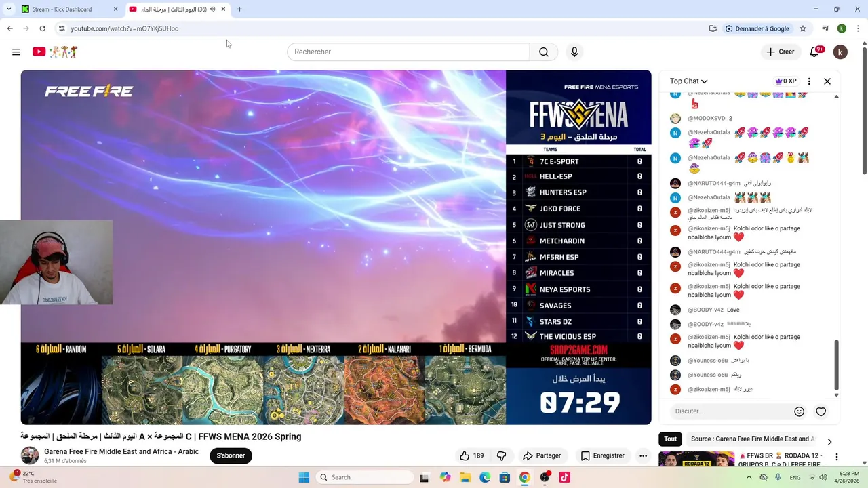Show hidden system tray icons

pyautogui.click(x=749, y=477)
